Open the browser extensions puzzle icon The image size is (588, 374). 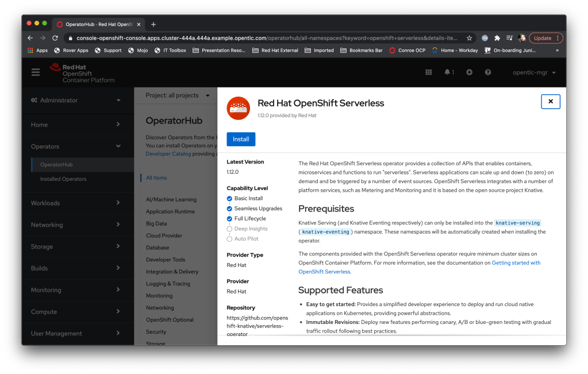pyautogui.click(x=497, y=38)
